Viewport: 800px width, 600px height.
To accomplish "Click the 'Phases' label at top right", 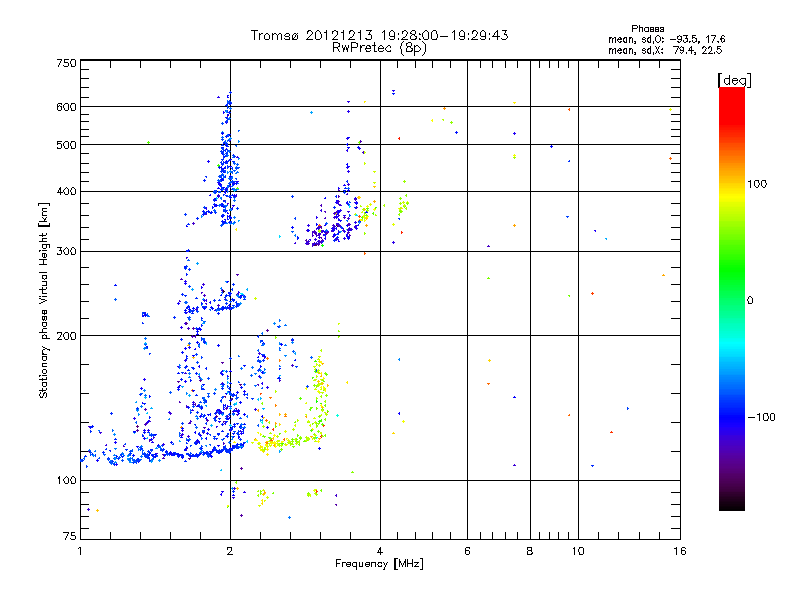I will [647, 29].
